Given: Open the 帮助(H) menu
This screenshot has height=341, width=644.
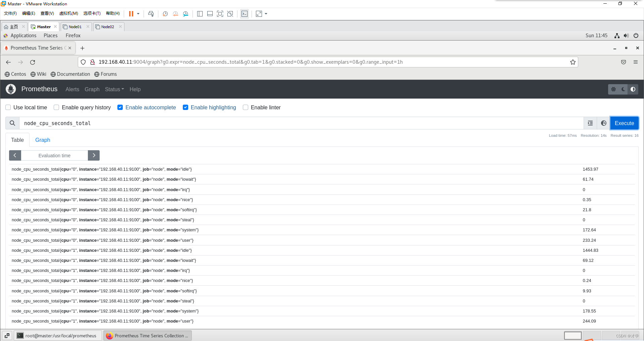Looking at the screenshot, I should 113,13.
